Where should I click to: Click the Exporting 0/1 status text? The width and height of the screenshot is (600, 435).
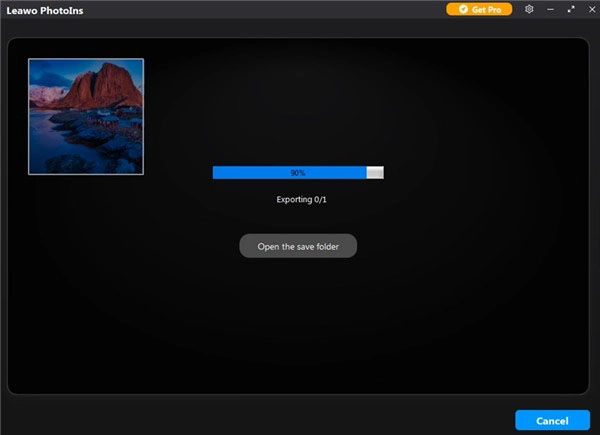[x=301, y=200]
